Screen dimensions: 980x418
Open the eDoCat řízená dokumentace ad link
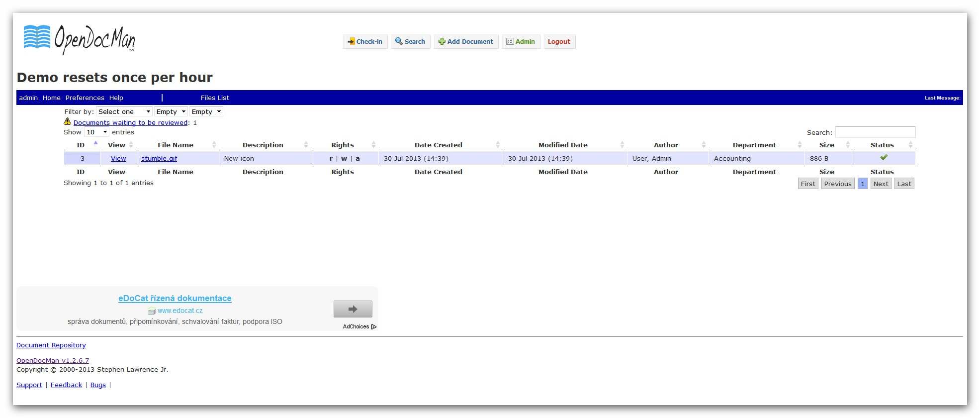(x=175, y=298)
